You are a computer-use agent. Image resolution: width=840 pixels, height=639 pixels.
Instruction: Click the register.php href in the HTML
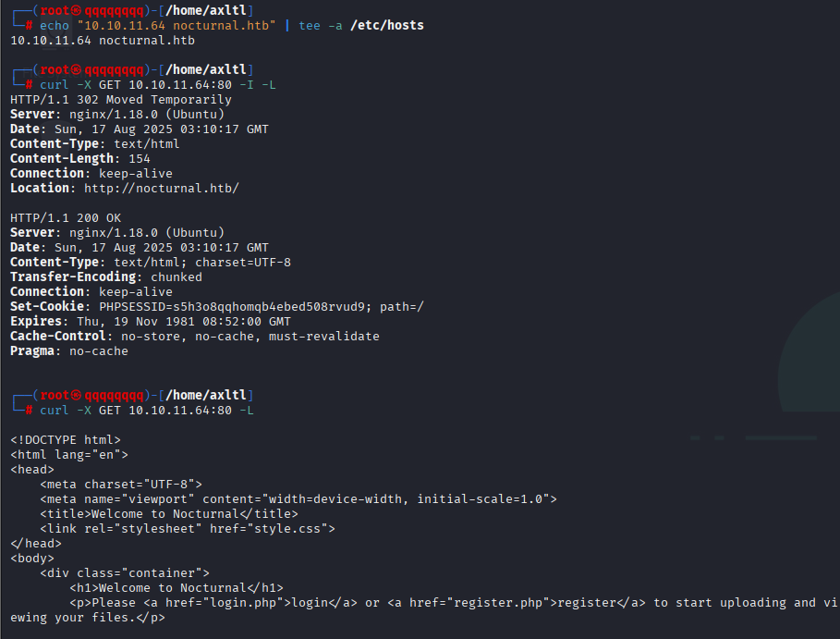(502, 602)
